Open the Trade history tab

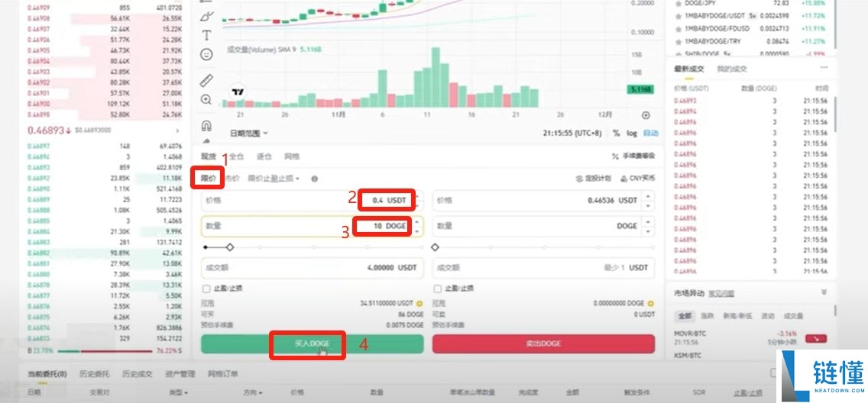[138, 374]
